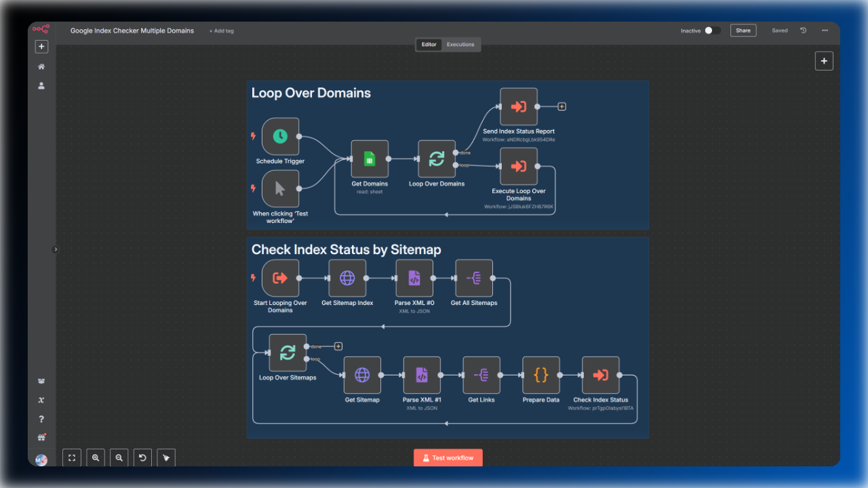Click the Check Index Status node
868x488 pixels.
[601, 375]
